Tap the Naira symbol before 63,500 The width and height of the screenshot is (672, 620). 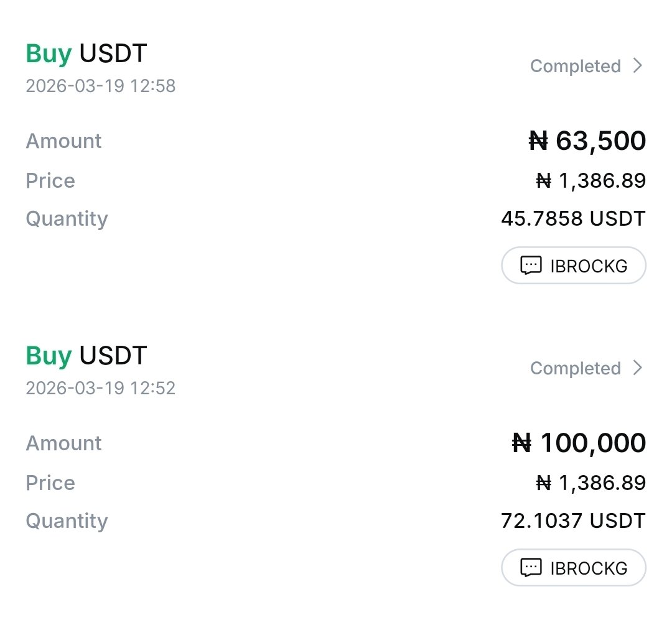(x=538, y=141)
